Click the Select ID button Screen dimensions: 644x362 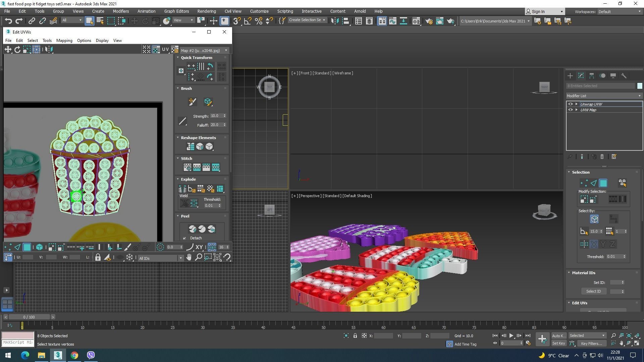tap(593, 291)
